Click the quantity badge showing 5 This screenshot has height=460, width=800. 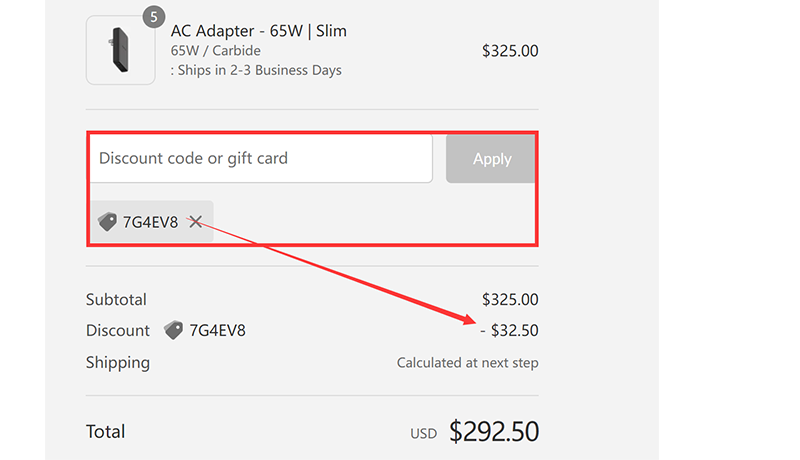point(153,17)
